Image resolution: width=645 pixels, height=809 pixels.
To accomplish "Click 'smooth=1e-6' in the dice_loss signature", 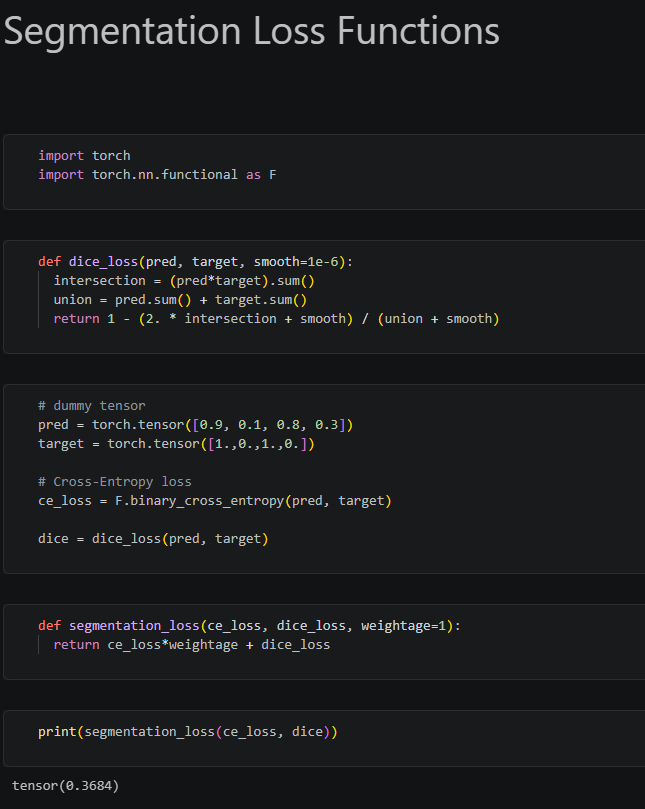I will [296, 262].
